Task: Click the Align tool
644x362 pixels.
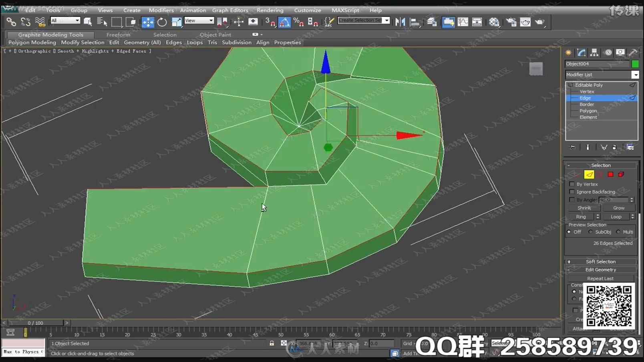Action: (415, 22)
